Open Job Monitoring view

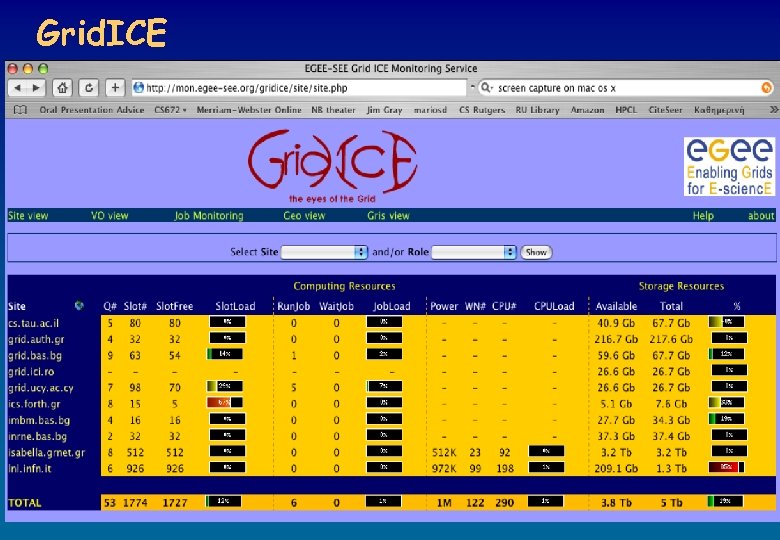click(208, 216)
